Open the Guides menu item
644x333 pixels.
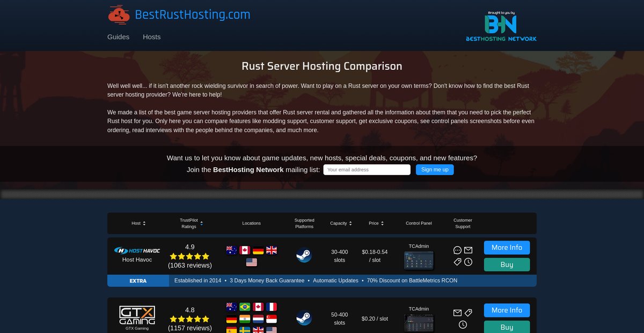pos(118,37)
